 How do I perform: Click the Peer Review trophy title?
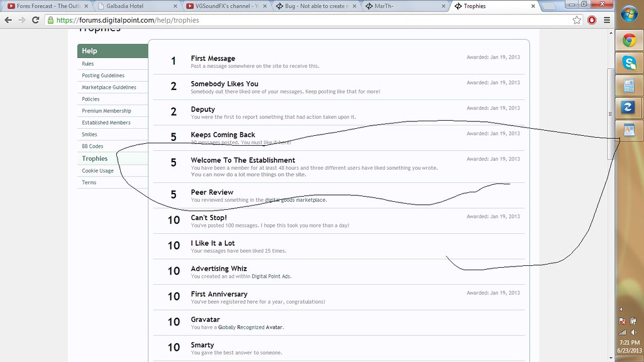point(212,192)
